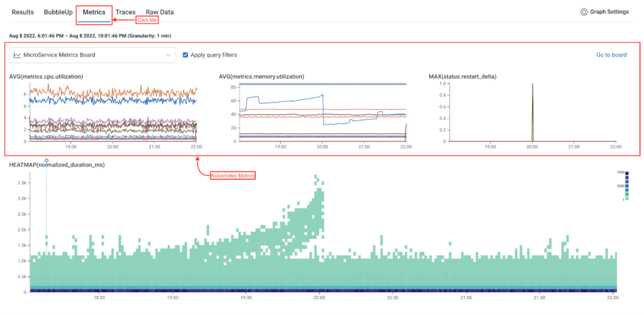Click the Graph Settings gear icon
The image size is (644, 316).
click(584, 12)
